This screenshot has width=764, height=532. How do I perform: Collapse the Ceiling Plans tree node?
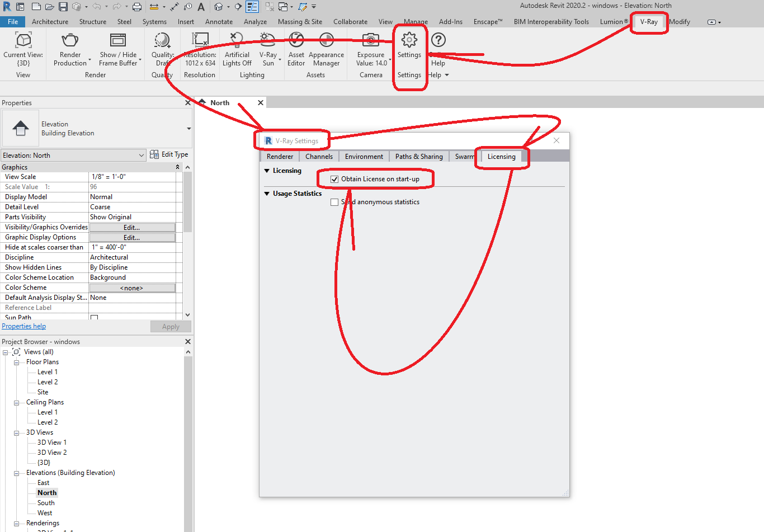(x=16, y=403)
